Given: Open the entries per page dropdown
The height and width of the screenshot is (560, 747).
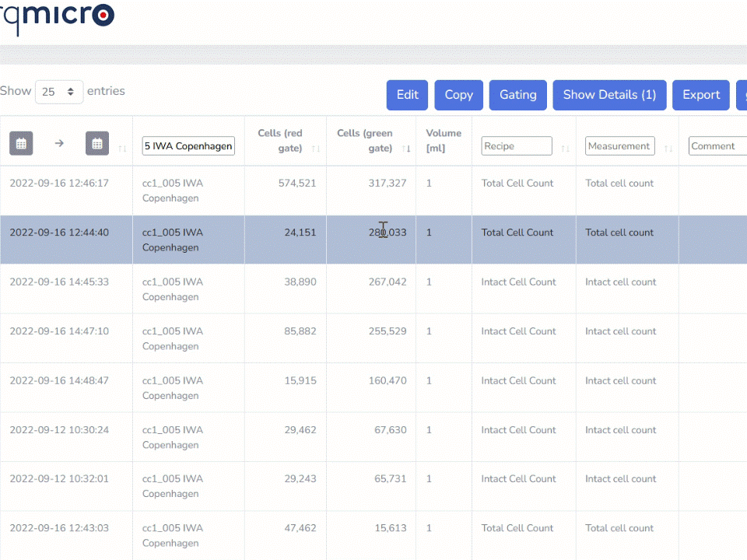Looking at the screenshot, I should tap(59, 92).
